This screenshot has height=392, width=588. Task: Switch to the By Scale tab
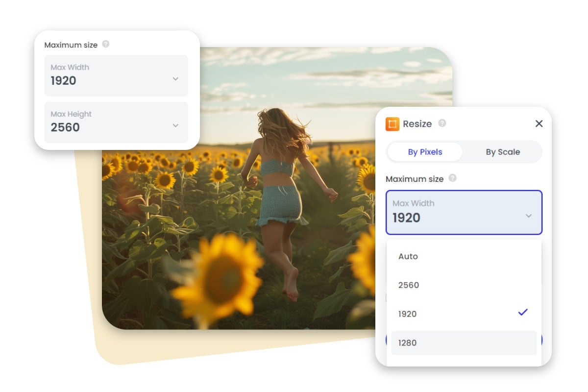pos(503,152)
